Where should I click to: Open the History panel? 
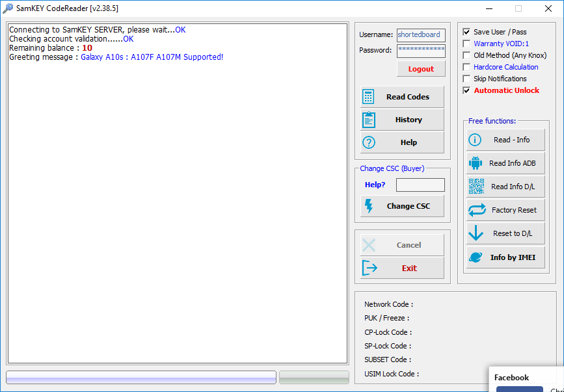point(401,119)
